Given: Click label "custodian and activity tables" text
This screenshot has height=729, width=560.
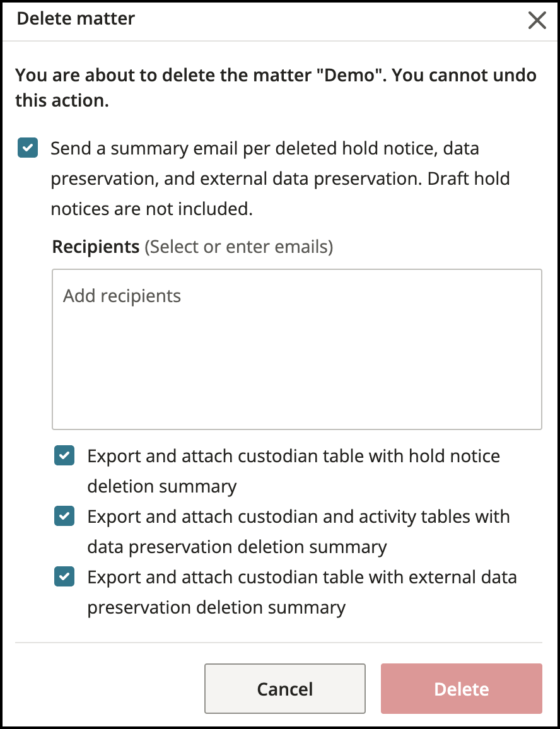Looking at the screenshot, I should [x=354, y=516].
